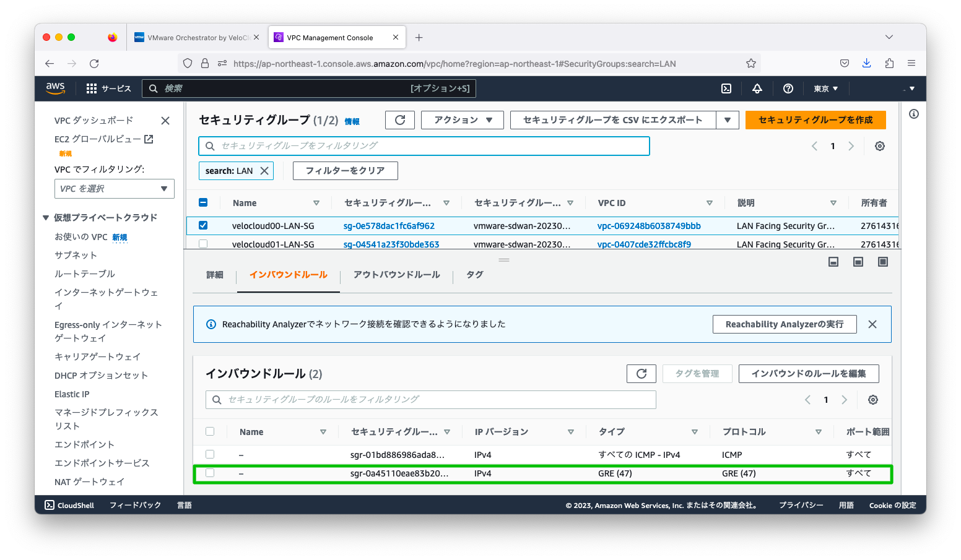Focus the inbound rules filter field

tap(431, 400)
